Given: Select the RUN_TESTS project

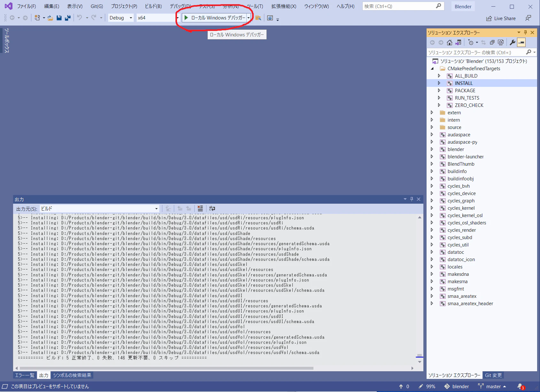Looking at the screenshot, I should pos(467,98).
